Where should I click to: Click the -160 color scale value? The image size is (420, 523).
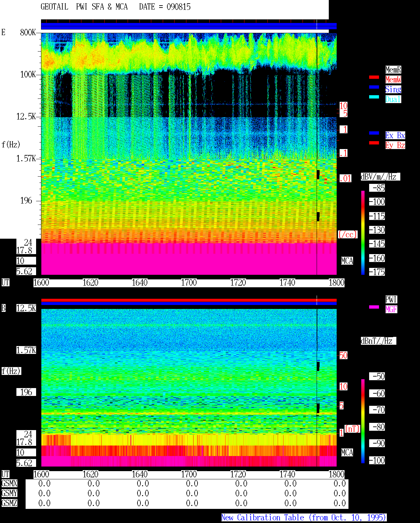[x=377, y=258]
